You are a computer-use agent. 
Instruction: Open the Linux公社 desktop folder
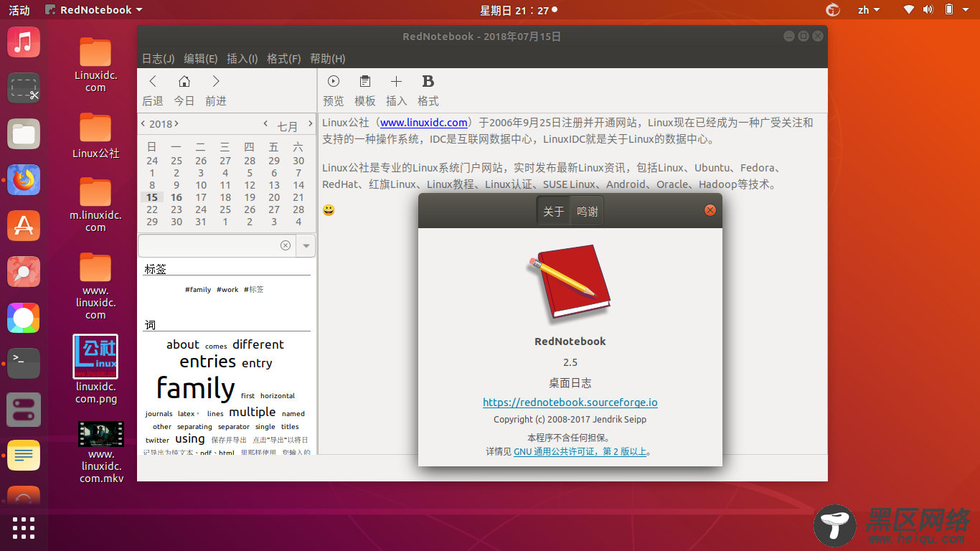95,135
